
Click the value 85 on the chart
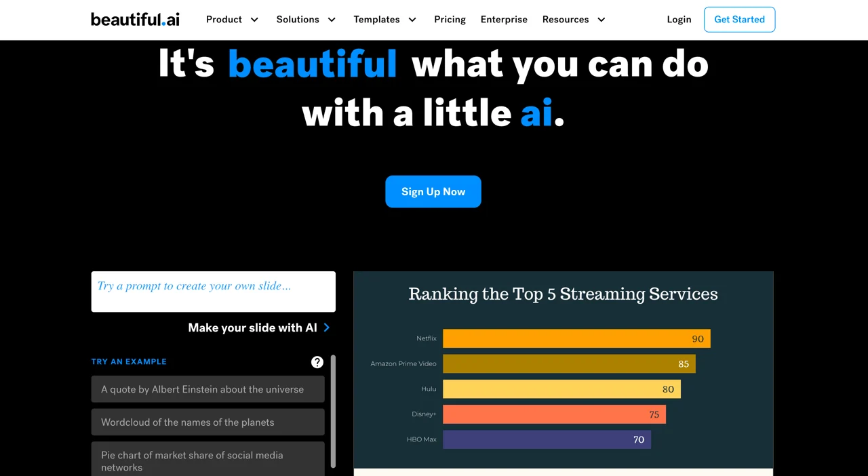684,364
